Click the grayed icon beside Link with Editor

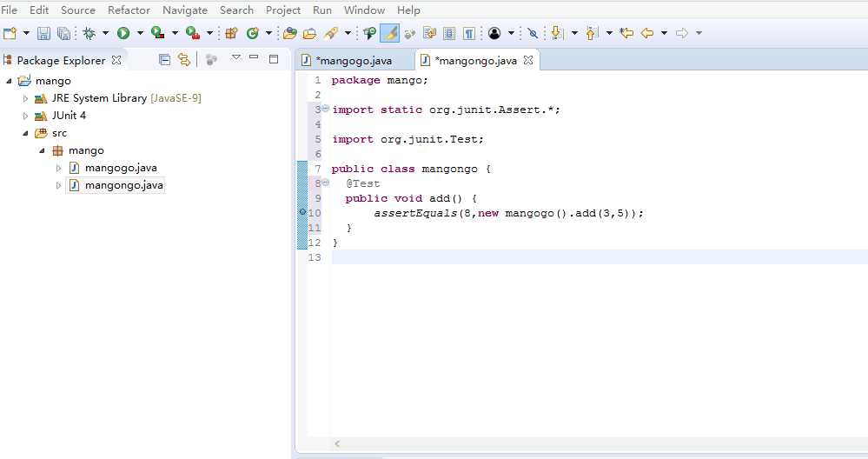(x=211, y=60)
